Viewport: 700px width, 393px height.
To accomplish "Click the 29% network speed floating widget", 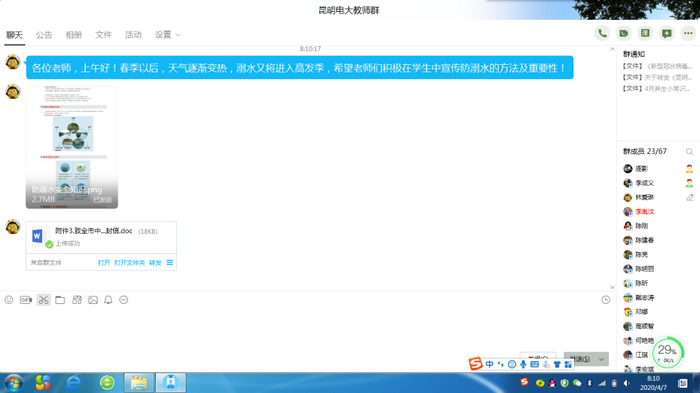I will point(668,352).
